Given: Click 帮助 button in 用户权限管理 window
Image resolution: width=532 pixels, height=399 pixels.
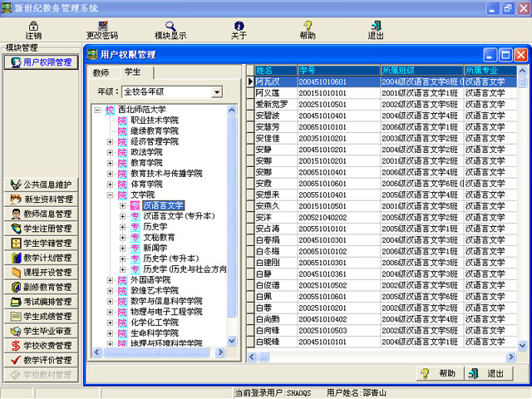Looking at the screenshot, I should tap(440, 374).
